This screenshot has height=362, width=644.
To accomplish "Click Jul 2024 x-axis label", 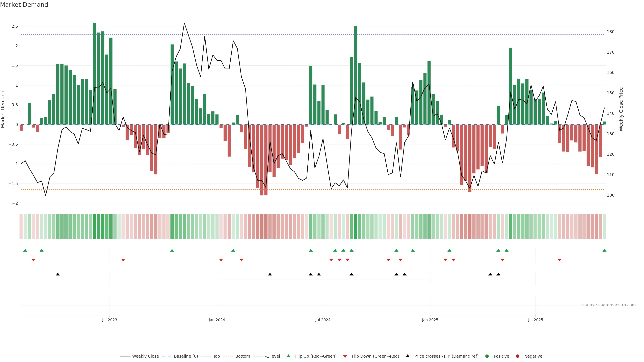I will tap(323, 320).
